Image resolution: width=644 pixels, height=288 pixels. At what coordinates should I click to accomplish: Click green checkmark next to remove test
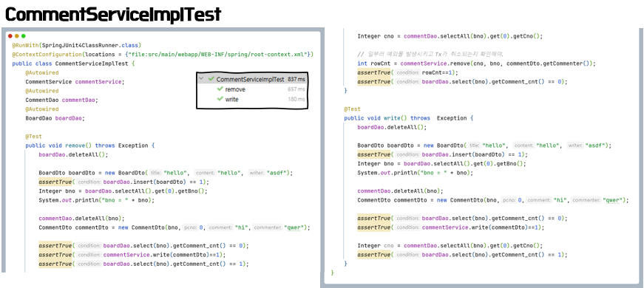pos(220,89)
